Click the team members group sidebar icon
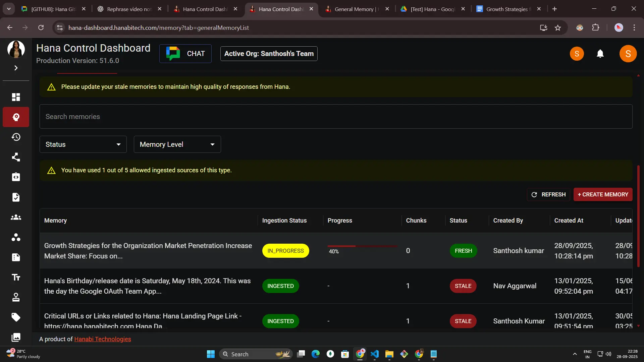The height and width of the screenshot is (362, 644). [16, 218]
